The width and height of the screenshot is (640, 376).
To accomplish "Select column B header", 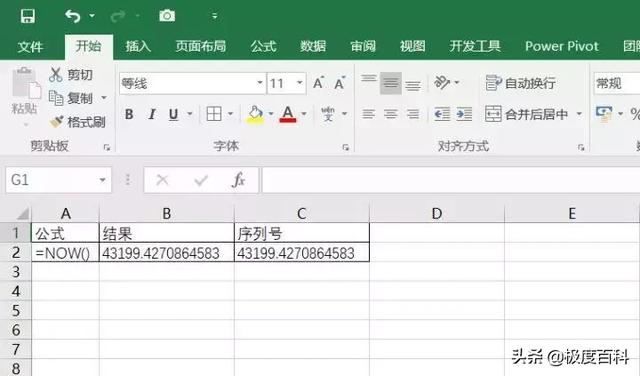I will 167,214.
